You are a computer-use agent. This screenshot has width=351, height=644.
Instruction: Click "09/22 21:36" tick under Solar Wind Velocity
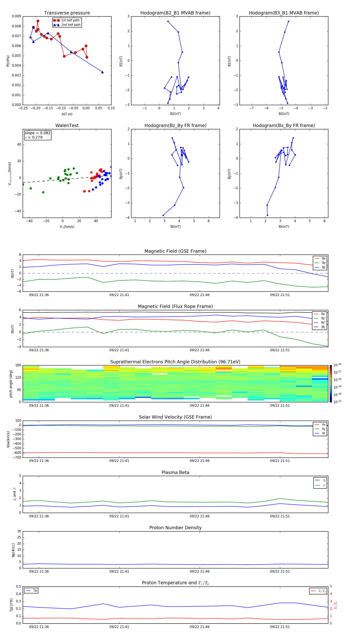coord(39,461)
